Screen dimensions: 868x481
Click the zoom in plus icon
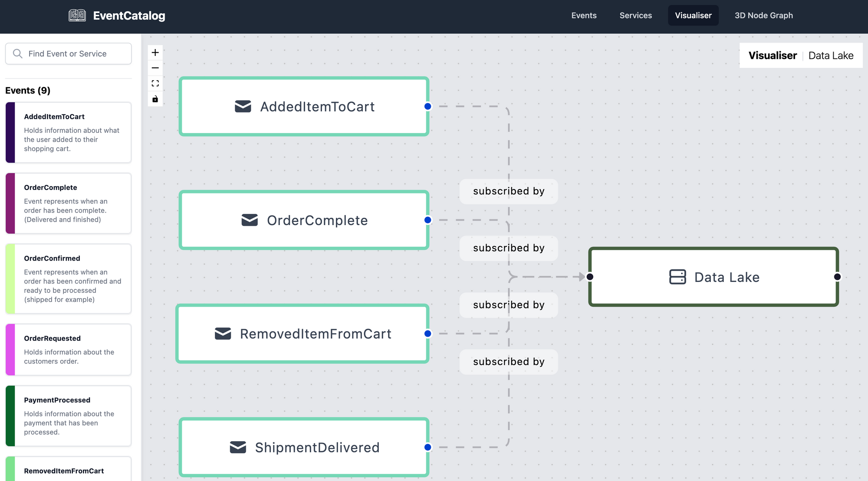(155, 52)
